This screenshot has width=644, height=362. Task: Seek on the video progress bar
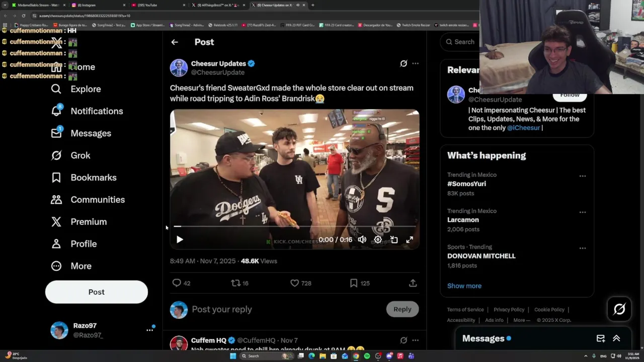click(x=295, y=227)
